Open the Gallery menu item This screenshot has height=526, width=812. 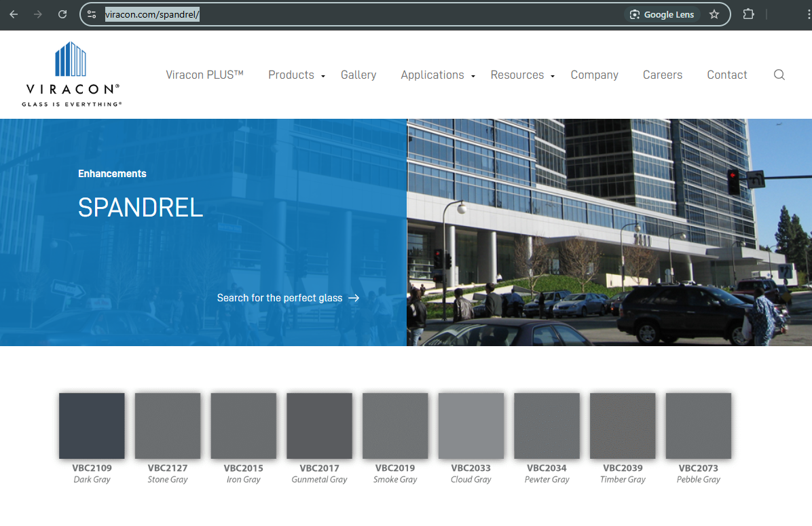[x=358, y=75]
